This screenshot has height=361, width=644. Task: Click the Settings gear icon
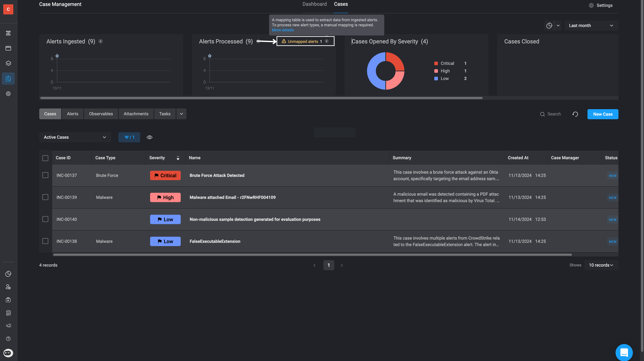click(591, 5)
